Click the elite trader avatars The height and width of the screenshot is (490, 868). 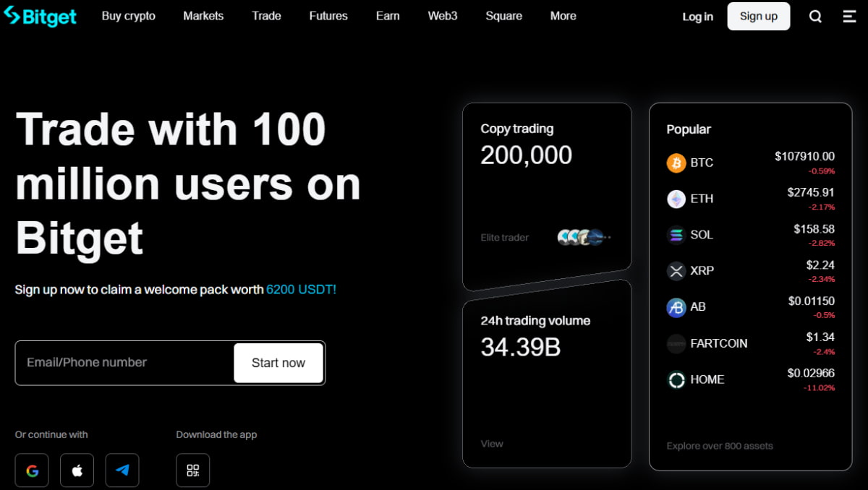[584, 237]
